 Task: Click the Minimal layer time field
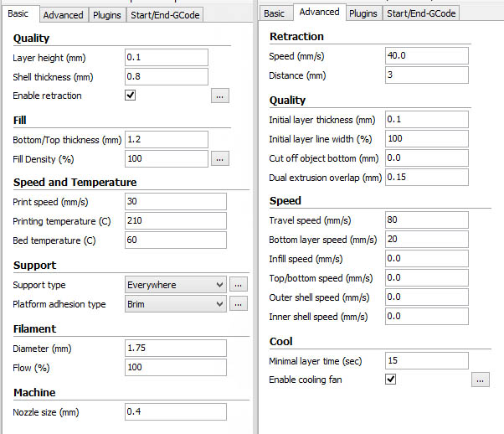[x=425, y=360]
